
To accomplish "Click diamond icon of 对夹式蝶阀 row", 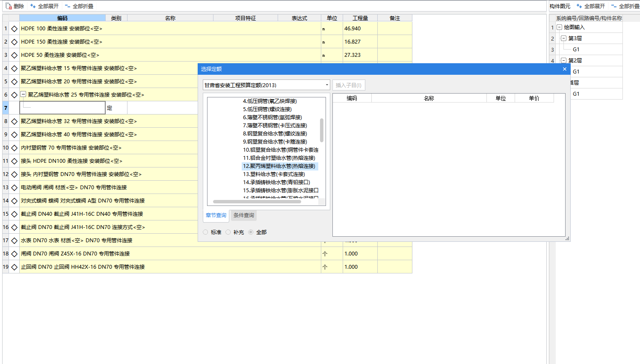I will (14, 201).
